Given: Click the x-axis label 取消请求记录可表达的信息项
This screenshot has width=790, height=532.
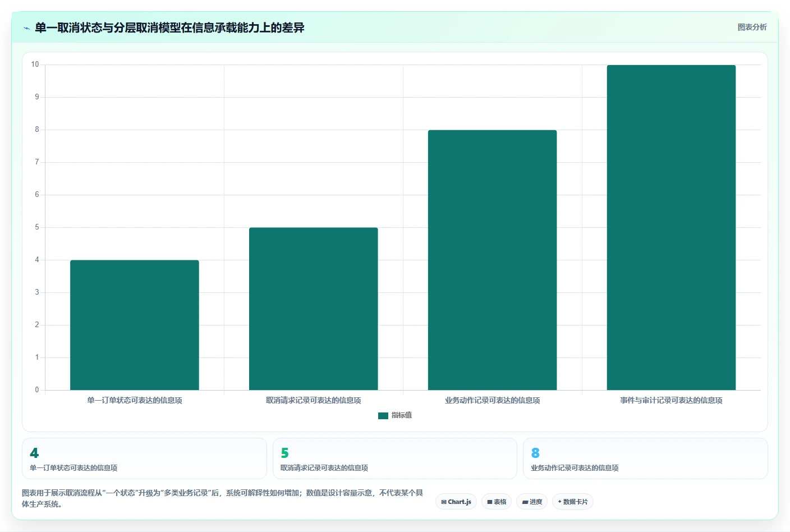Looking at the screenshot, I should click(314, 400).
